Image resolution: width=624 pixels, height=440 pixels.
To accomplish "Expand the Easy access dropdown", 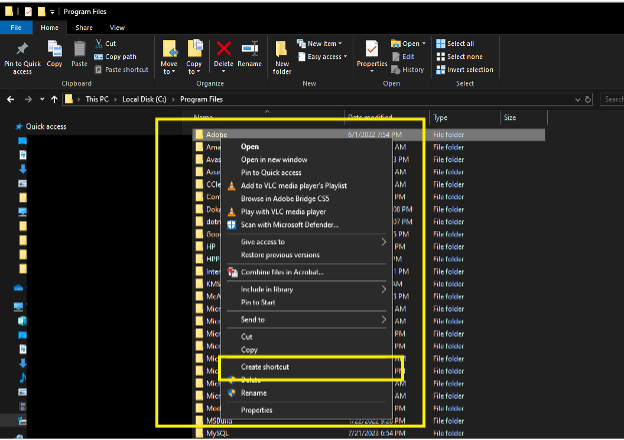I will (322, 56).
